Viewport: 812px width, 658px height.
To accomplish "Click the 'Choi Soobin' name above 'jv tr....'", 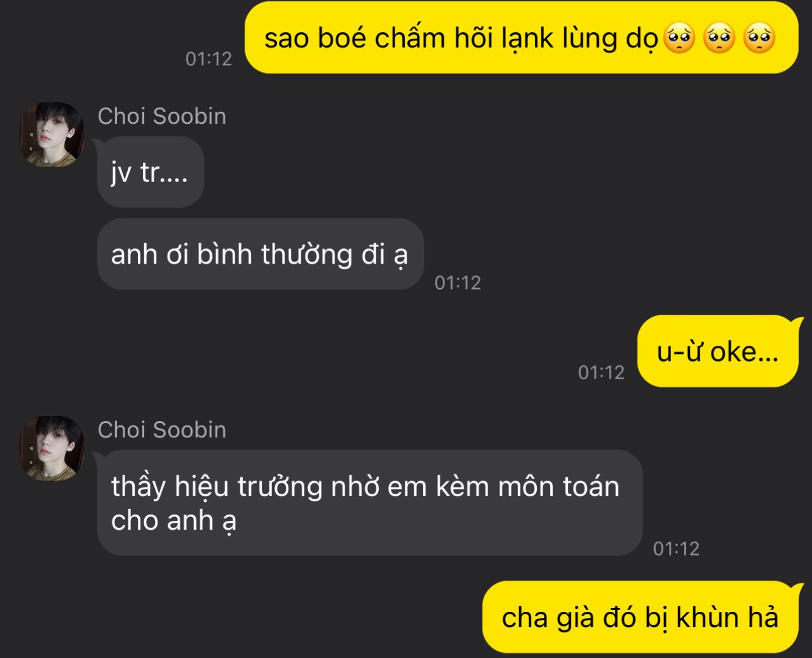I will pos(162,116).
